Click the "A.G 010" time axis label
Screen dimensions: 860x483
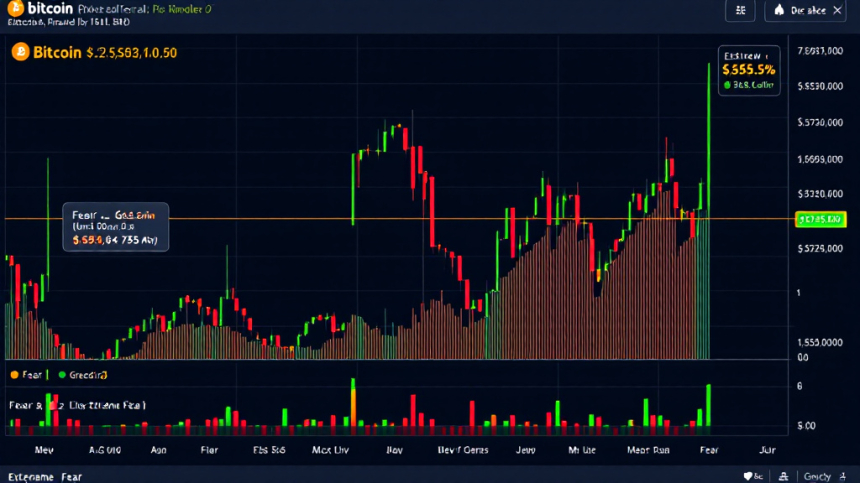(x=105, y=450)
